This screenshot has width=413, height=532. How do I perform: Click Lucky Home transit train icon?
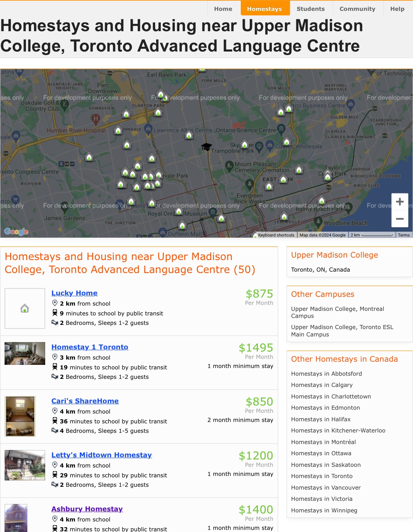point(55,313)
